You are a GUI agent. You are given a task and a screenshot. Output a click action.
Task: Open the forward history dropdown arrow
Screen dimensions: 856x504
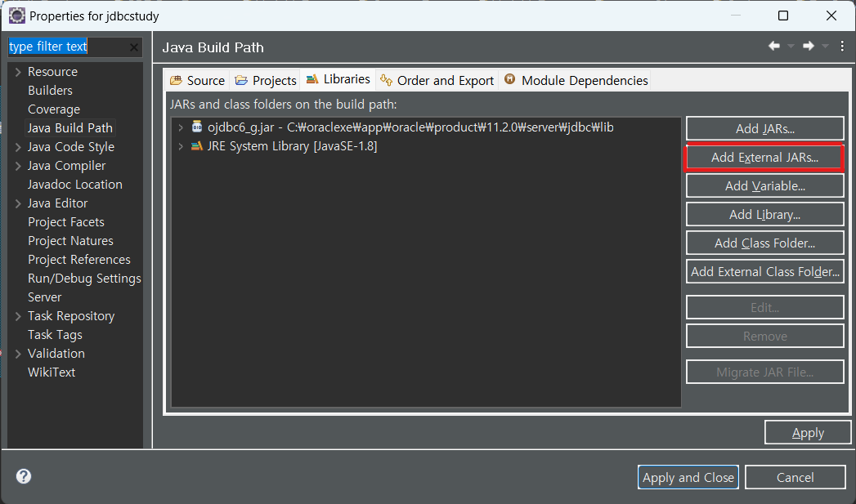(825, 47)
